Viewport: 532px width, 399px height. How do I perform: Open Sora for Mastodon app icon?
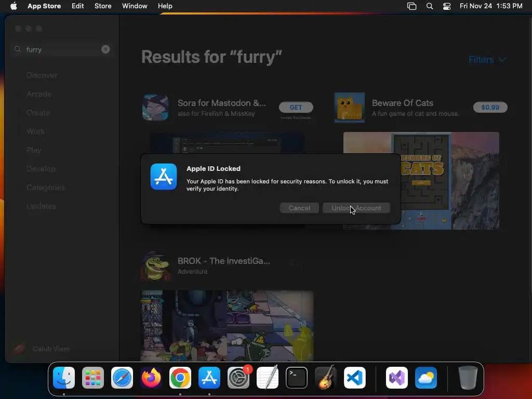(155, 108)
